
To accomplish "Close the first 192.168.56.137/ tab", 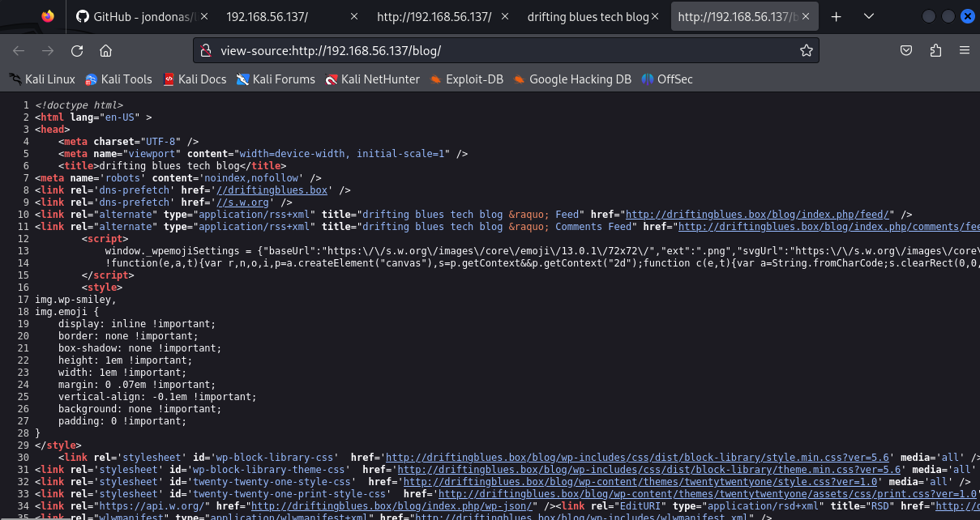I will tap(353, 16).
